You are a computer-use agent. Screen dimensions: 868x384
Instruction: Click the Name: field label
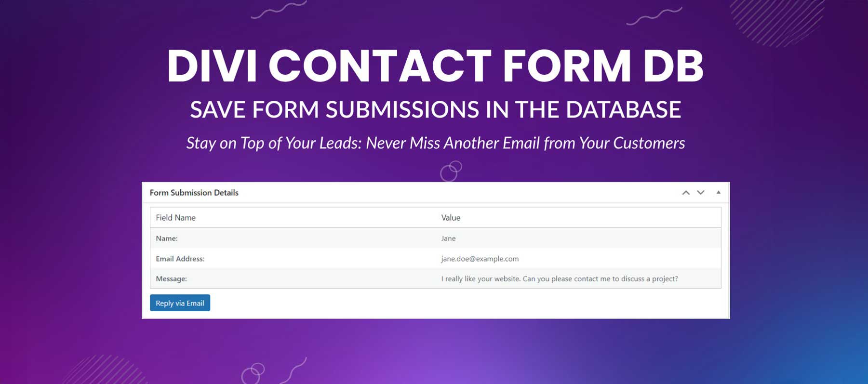tap(167, 238)
